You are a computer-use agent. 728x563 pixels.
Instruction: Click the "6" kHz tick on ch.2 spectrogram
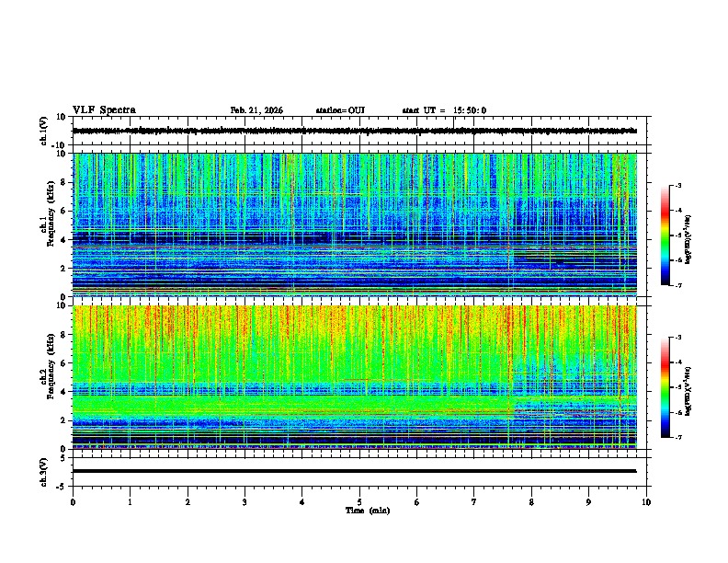pos(63,363)
